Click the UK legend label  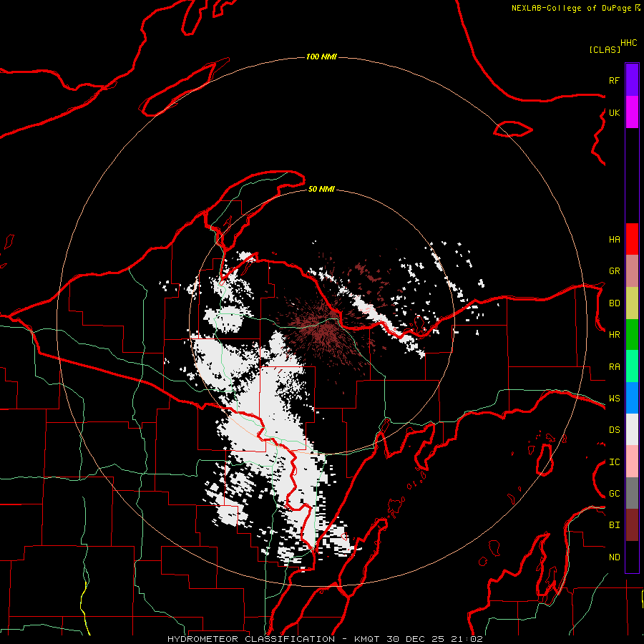tap(614, 112)
